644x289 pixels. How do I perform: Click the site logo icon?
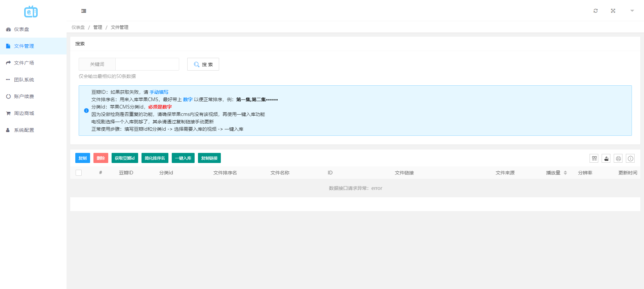(31, 12)
